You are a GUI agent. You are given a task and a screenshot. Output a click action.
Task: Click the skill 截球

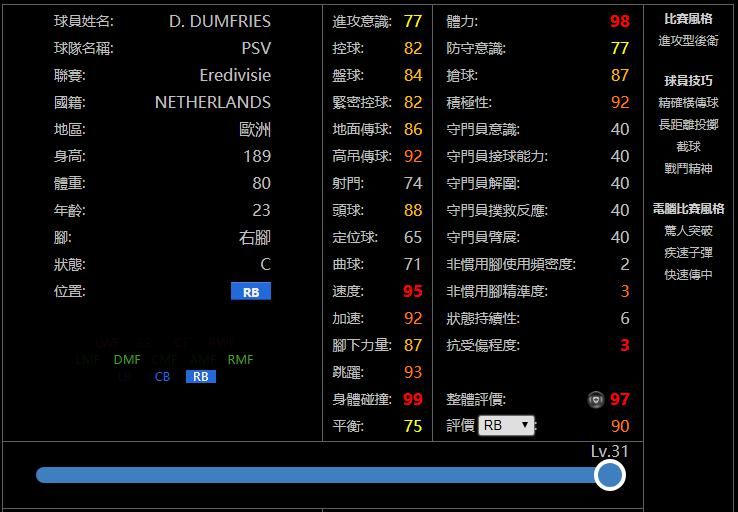(688, 147)
